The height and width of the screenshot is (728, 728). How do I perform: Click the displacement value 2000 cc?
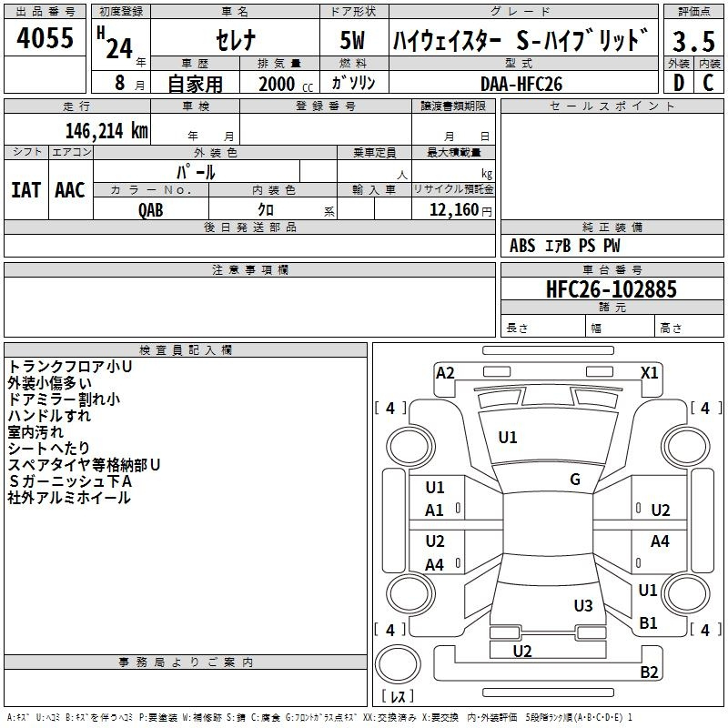(x=286, y=85)
